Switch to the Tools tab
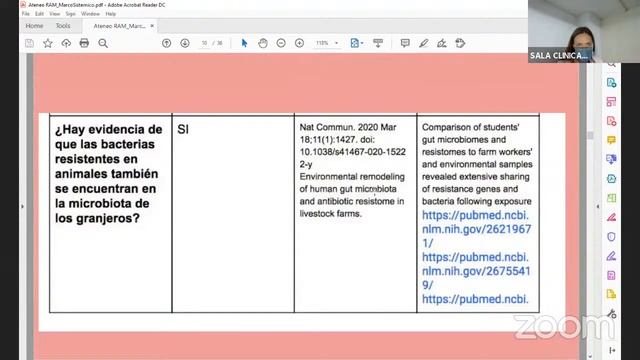Screen dimensions: 640x360 click(x=63, y=26)
